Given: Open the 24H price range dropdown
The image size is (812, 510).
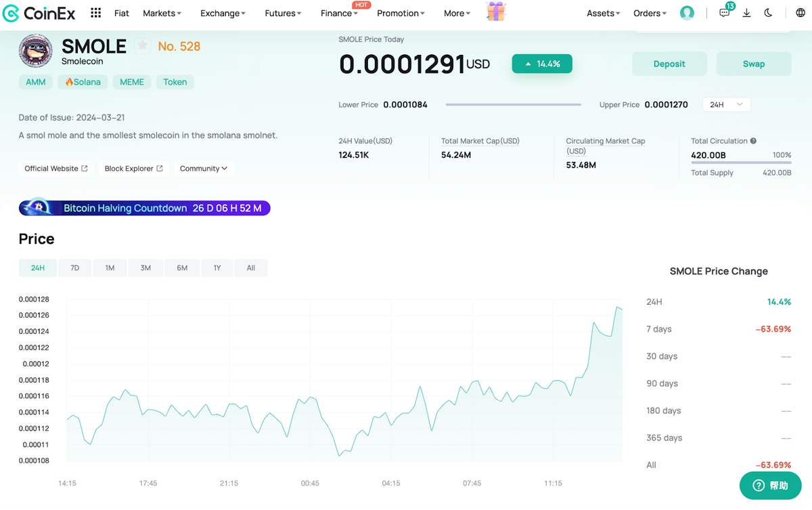Looking at the screenshot, I should [726, 105].
